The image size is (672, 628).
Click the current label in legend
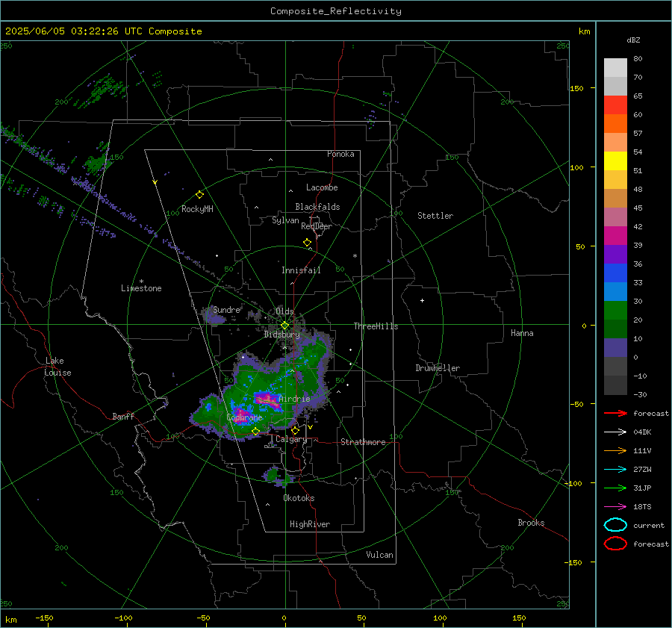(x=649, y=525)
